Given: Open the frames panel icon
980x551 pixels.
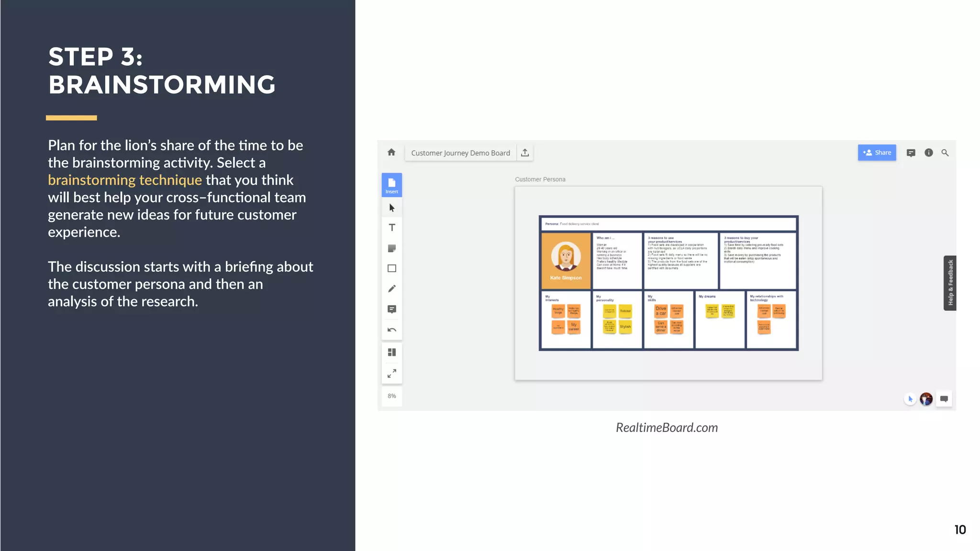Looking at the screenshot, I should point(392,353).
